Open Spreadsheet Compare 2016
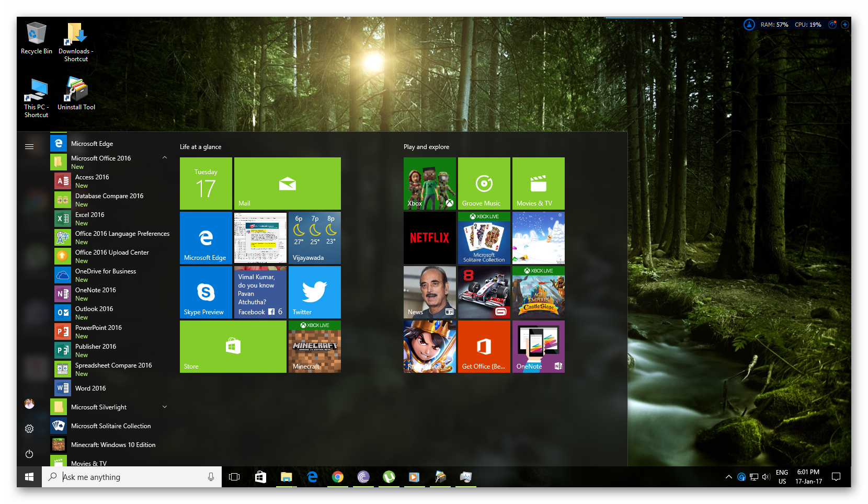This screenshot has height=504, width=868. 113,369
